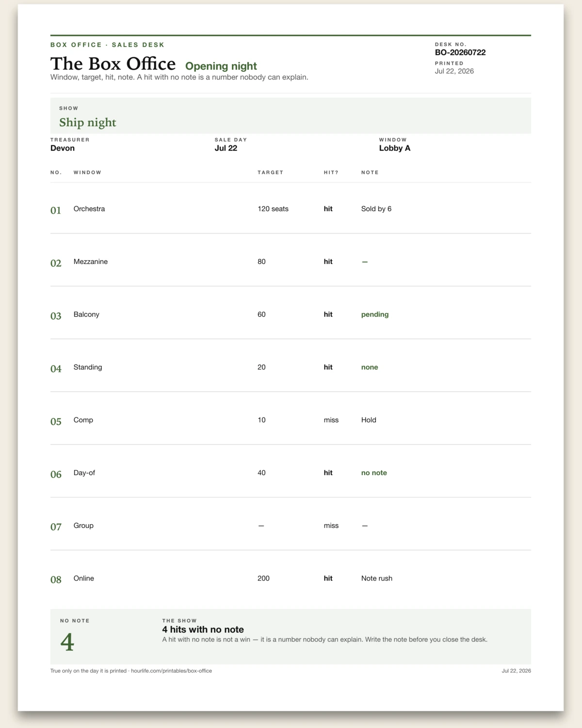Click the miss status for Comp

click(x=331, y=420)
